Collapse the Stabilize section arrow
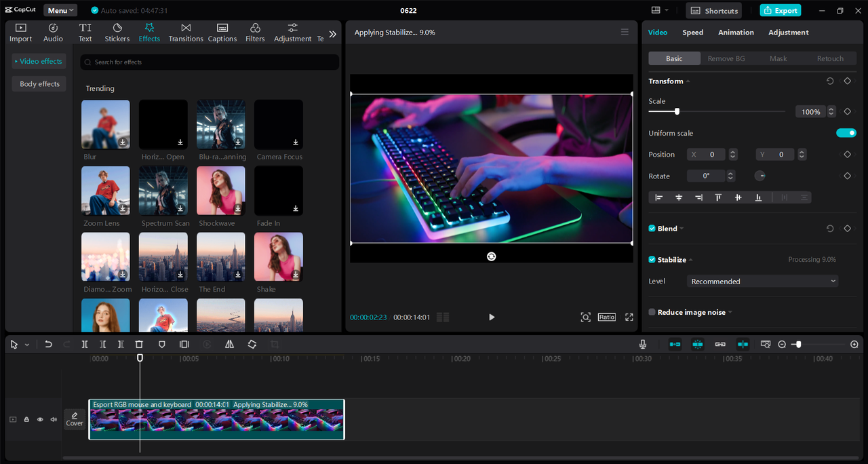This screenshot has width=868, height=464. pos(690,260)
